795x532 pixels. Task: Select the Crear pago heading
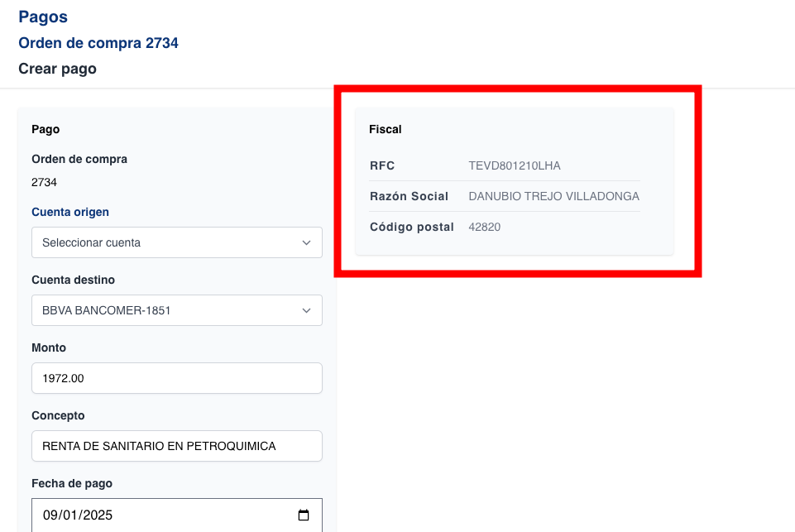(x=57, y=69)
